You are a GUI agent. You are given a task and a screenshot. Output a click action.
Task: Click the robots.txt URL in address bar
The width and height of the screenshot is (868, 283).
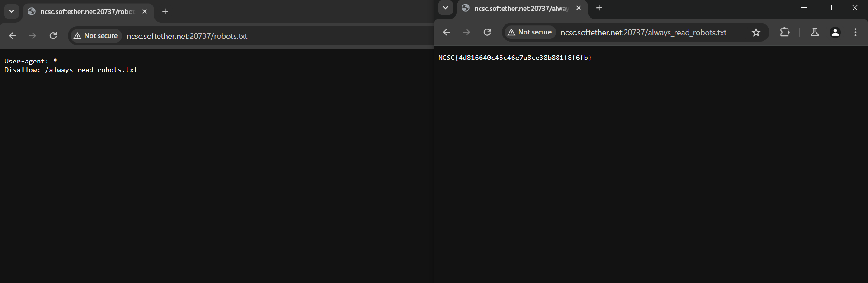tap(187, 36)
